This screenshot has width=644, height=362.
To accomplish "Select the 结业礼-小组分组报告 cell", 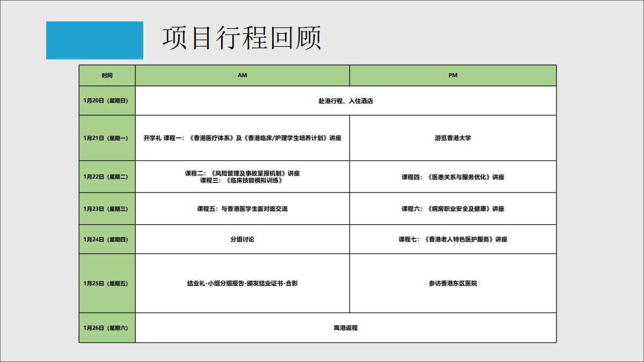I will 243,283.
